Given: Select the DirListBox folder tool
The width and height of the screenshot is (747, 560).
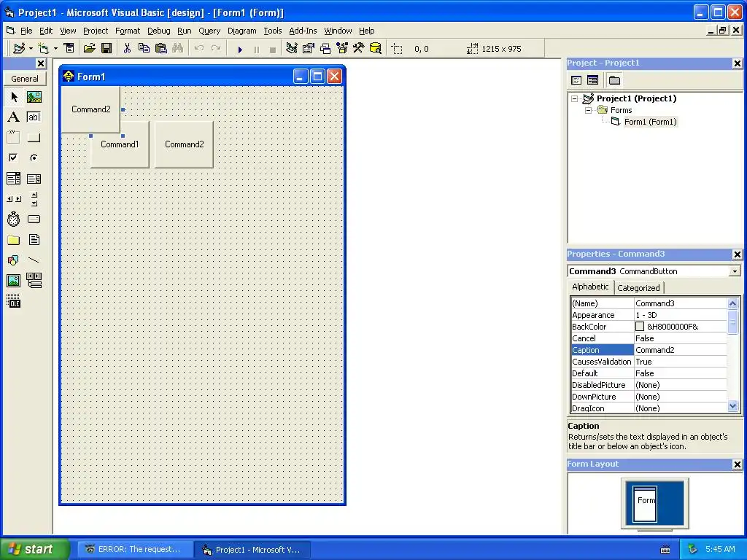Looking at the screenshot, I should 14,239.
